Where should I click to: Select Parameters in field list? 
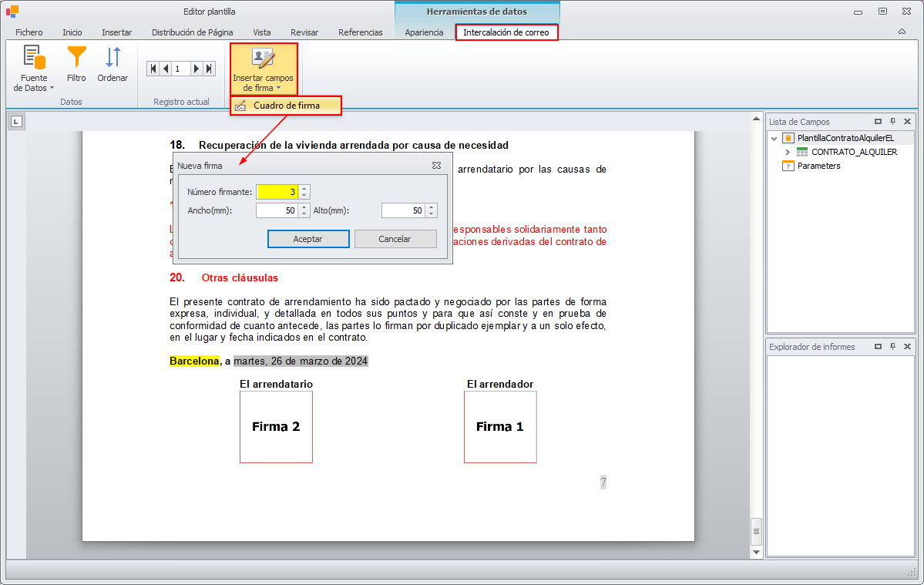pyautogui.click(x=818, y=166)
